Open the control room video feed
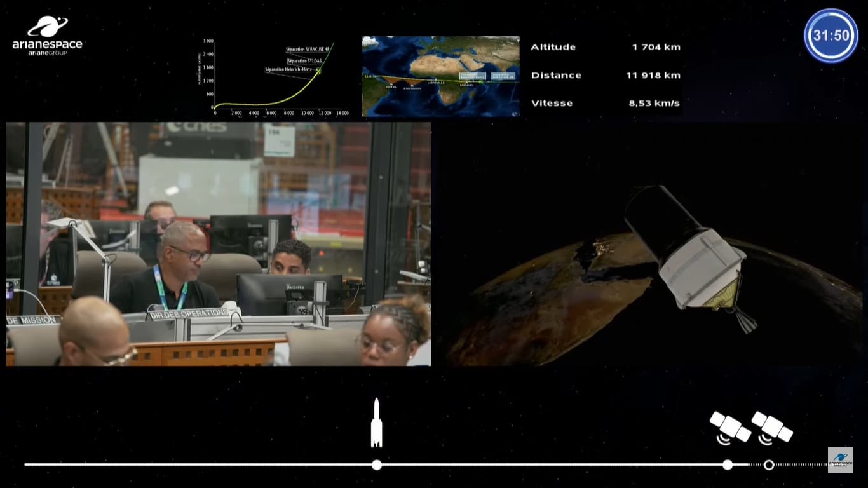 [219, 244]
